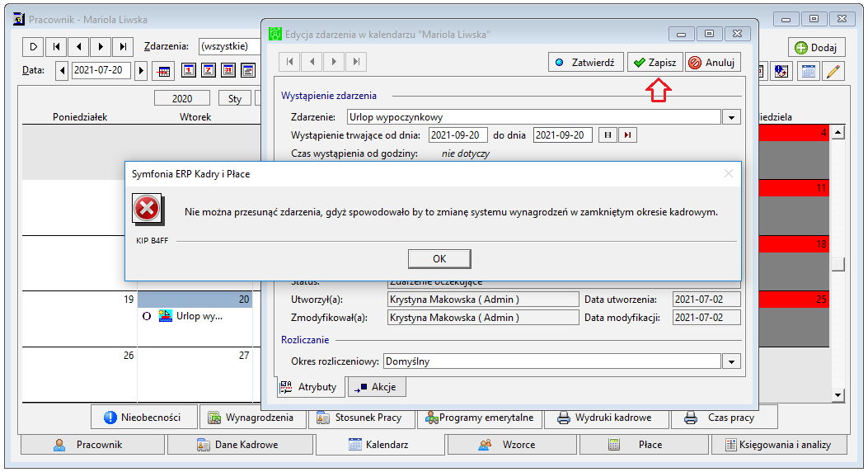The height and width of the screenshot is (472, 868).
Task: Expand the Zdarzenie dropdown list
Action: click(731, 117)
